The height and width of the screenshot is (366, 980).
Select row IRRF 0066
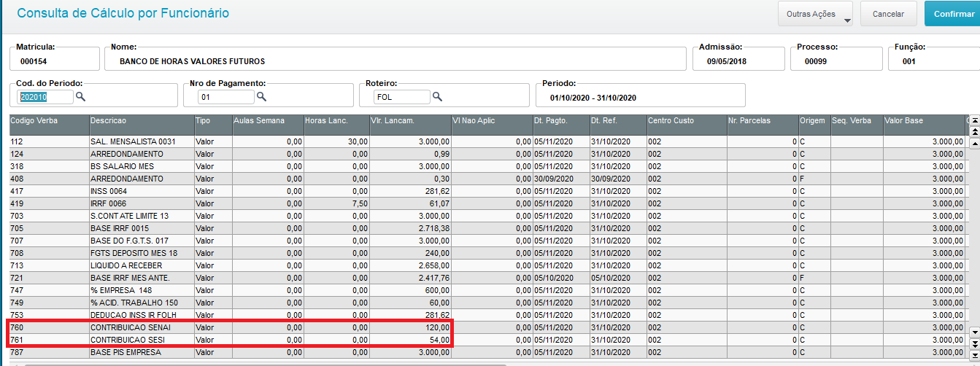[487, 203]
